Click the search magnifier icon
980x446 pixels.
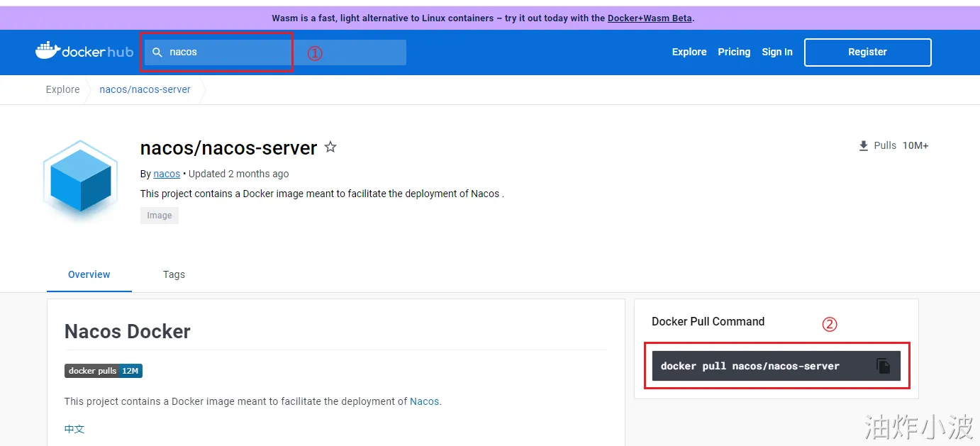tap(157, 52)
